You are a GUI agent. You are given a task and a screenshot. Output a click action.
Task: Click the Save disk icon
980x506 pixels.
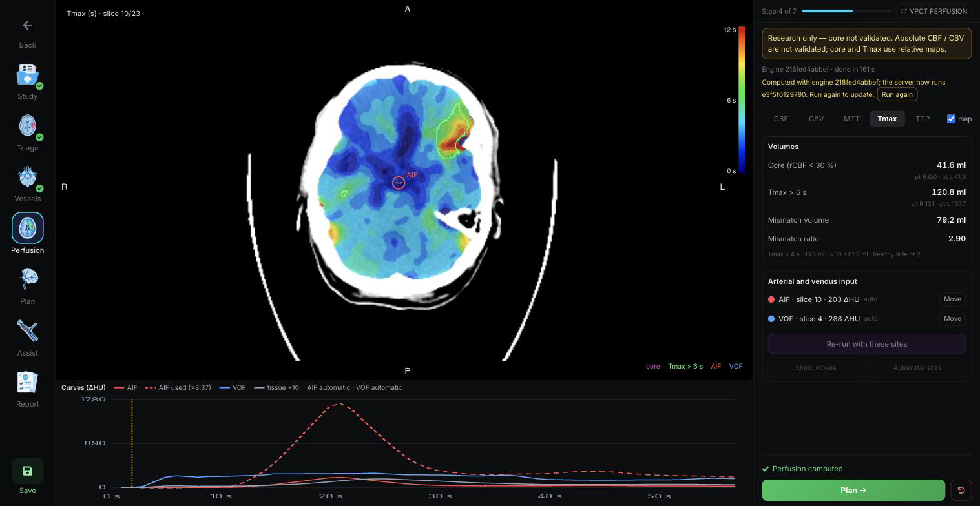point(27,471)
